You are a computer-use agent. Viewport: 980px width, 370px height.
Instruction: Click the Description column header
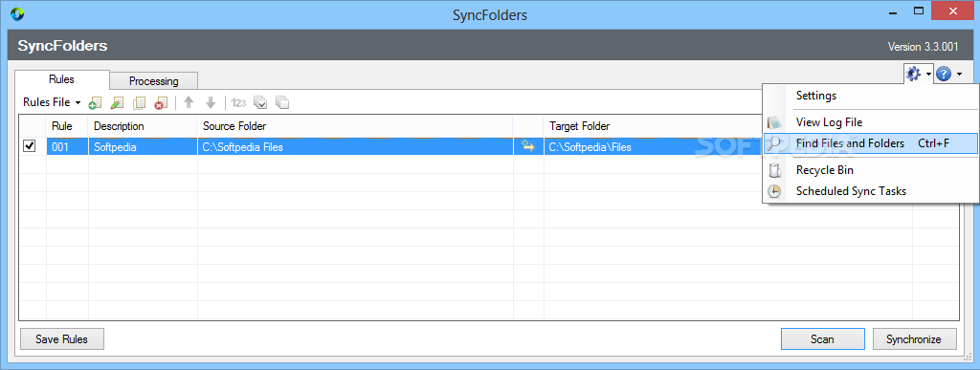point(143,126)
